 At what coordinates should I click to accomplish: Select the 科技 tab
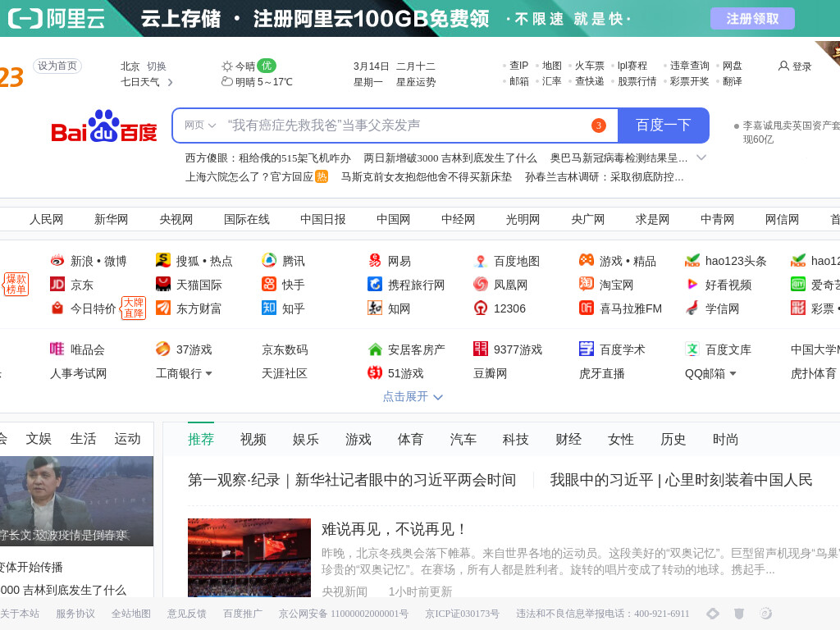[515, 440]
